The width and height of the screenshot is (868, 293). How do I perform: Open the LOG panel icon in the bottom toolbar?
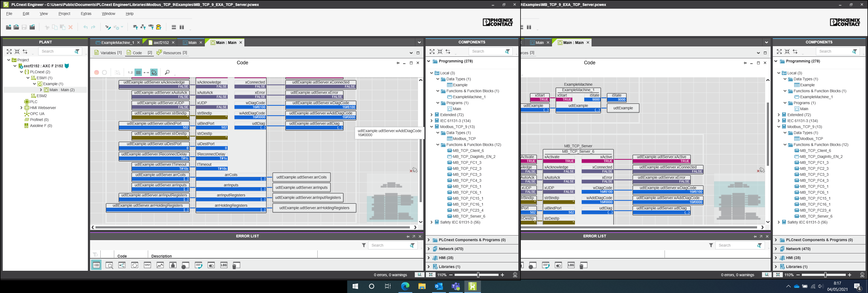[x=224, y=265]
